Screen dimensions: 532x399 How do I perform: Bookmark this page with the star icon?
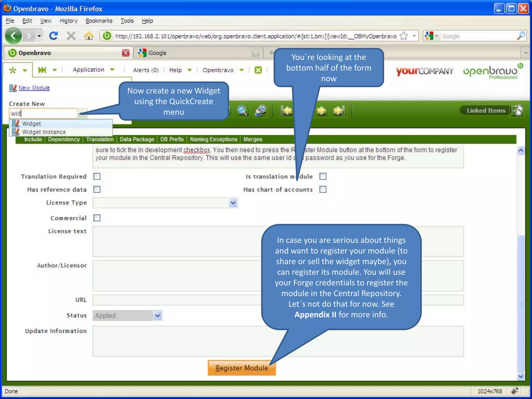[x=404, y=36]
